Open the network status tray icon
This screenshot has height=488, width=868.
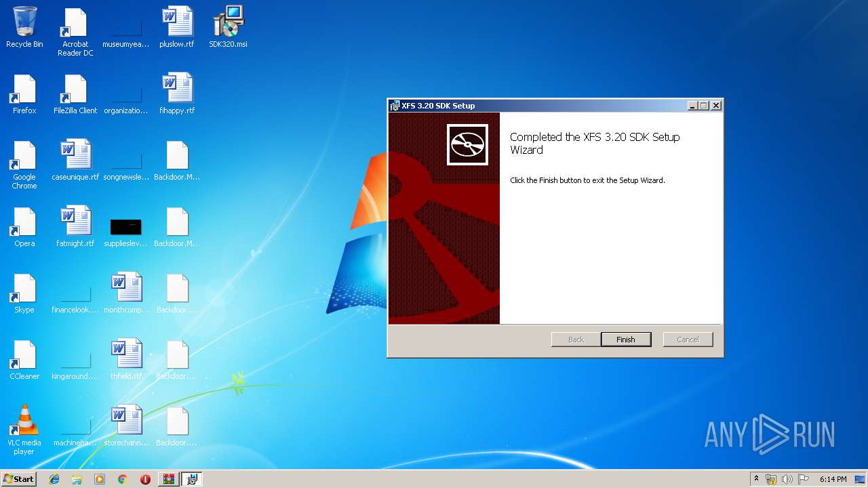(x=771, y=479)
